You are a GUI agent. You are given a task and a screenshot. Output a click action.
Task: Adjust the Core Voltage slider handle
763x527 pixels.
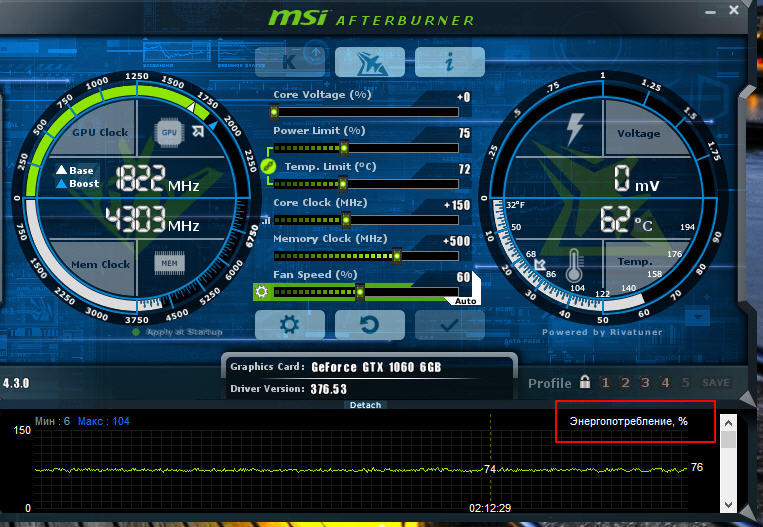[x=274, y=112]
